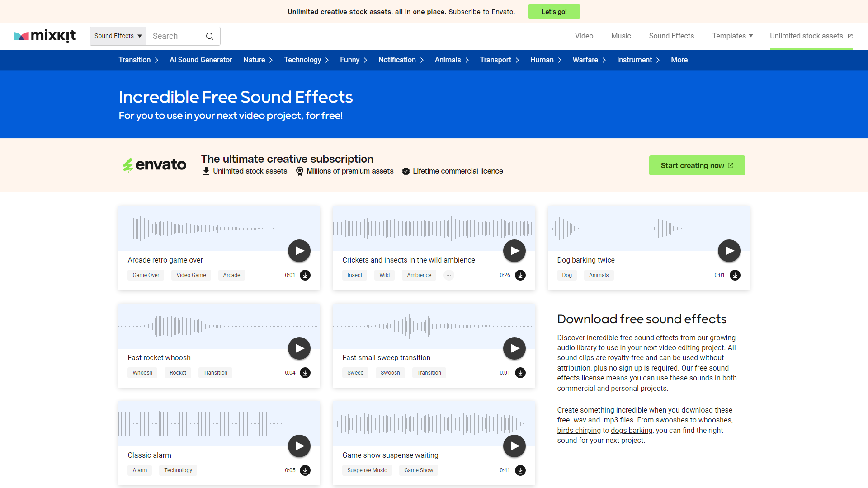Open the Video section in top navigation
Viewport: 868px width, 488px height.
(584, 36)
